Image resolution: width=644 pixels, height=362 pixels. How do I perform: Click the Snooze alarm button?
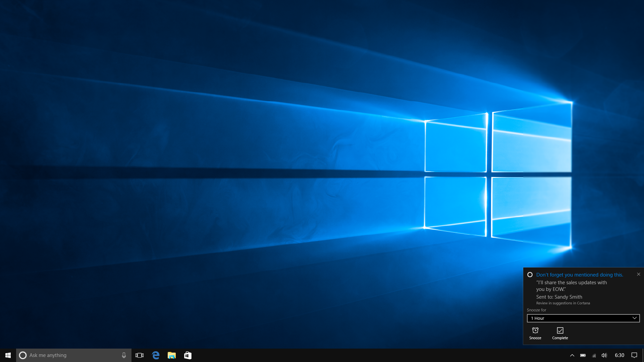535,333
